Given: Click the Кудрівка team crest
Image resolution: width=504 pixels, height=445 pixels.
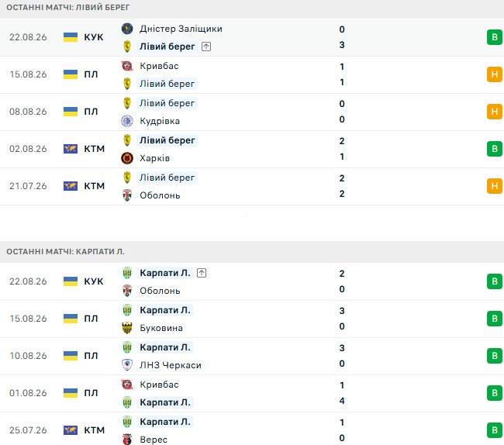Looking at the screenshot, I should pos(127,121).
